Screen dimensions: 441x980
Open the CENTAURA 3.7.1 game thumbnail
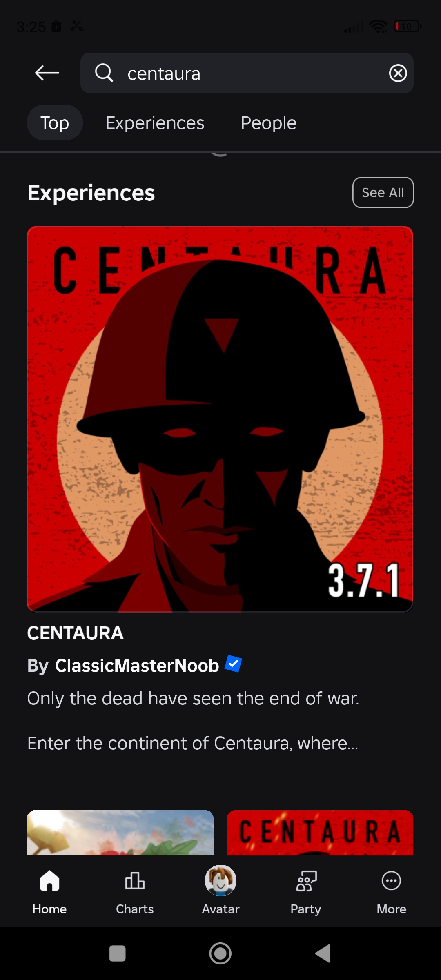click(x=220, y=419)
